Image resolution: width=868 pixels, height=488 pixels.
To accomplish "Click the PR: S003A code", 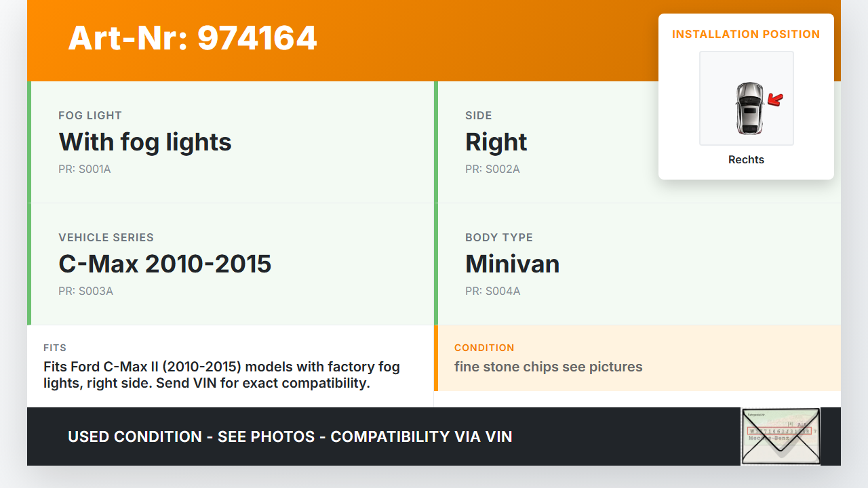I will pos(85,291).
